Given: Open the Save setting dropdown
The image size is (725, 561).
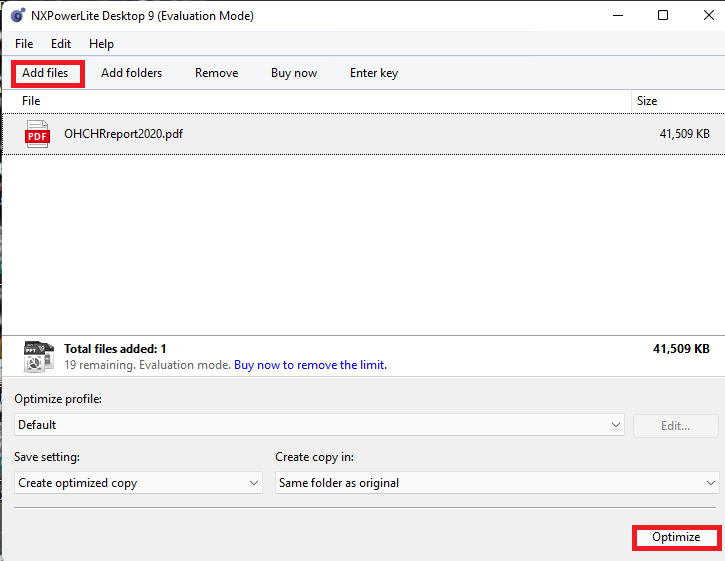Looking at the screenshot, I should coord(139,483).
